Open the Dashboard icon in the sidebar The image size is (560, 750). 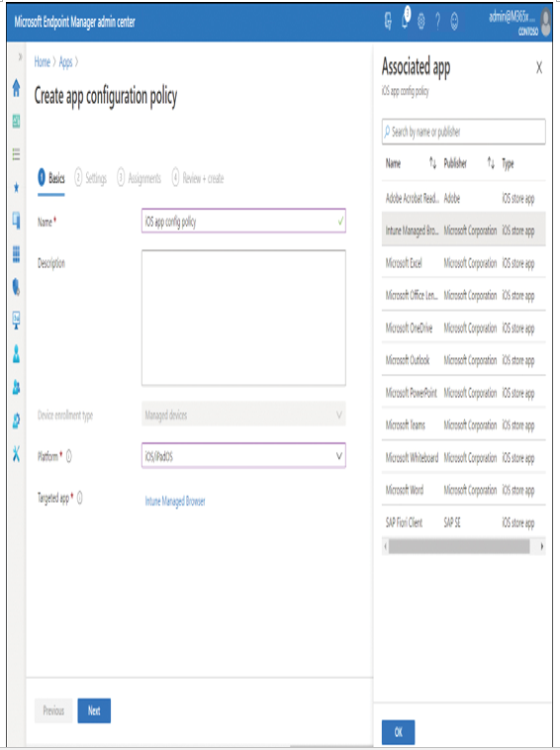(x=16, y=122)
